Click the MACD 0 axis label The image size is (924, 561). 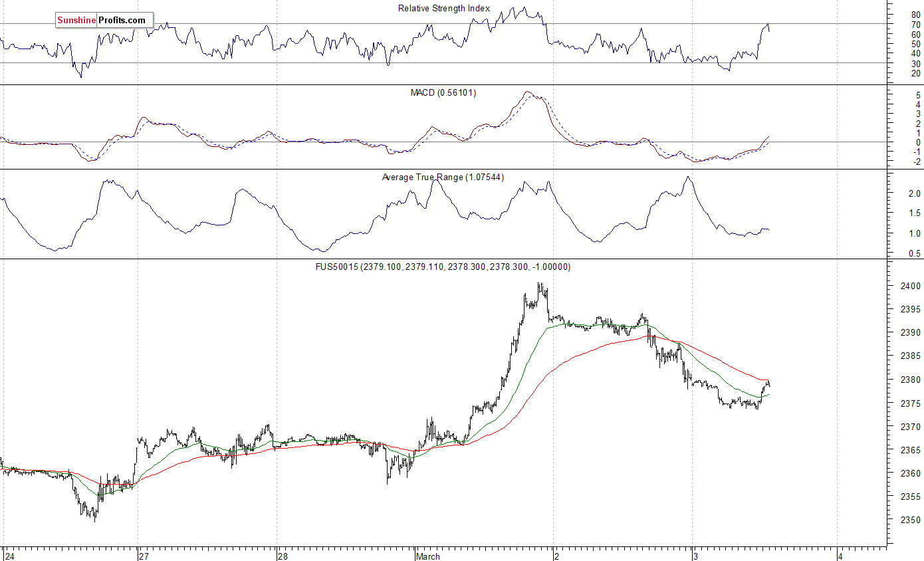(x=918, y=142)
